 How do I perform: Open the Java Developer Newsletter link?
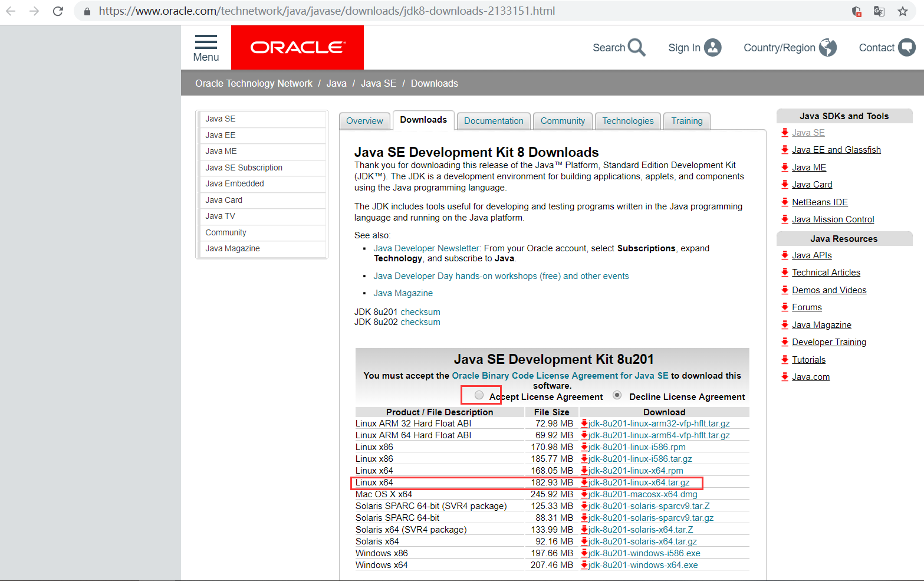pos(426,248)
